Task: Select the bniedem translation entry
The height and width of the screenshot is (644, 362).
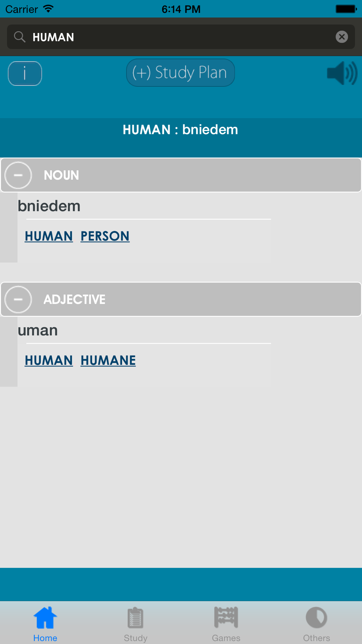Action: 49,206
